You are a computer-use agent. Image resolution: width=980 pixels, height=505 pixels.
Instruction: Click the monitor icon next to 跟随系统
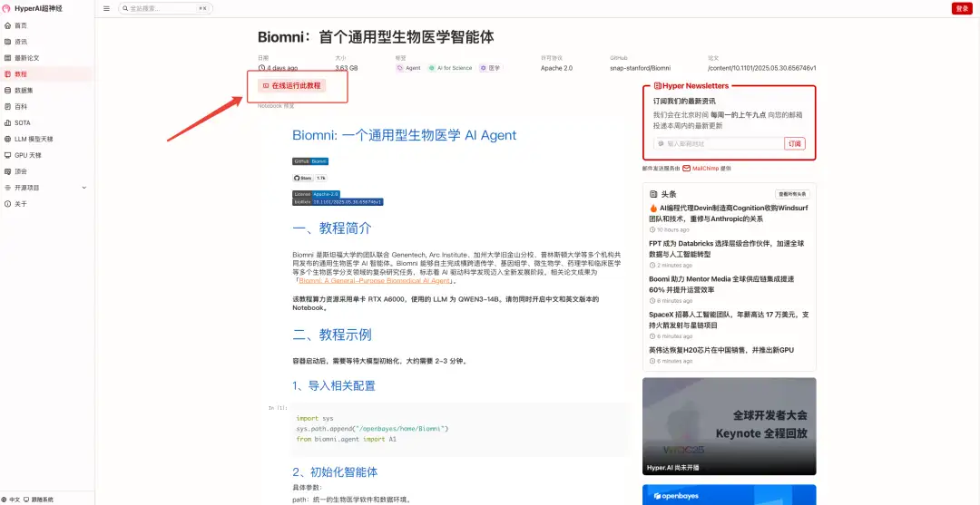tap(26, 500)
